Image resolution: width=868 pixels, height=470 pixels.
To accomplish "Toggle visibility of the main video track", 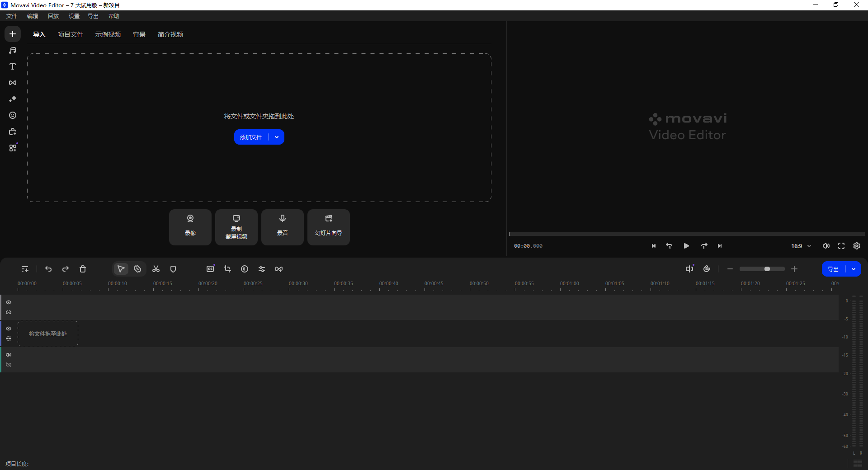I will pyautogui.click(x=9, y=329).
